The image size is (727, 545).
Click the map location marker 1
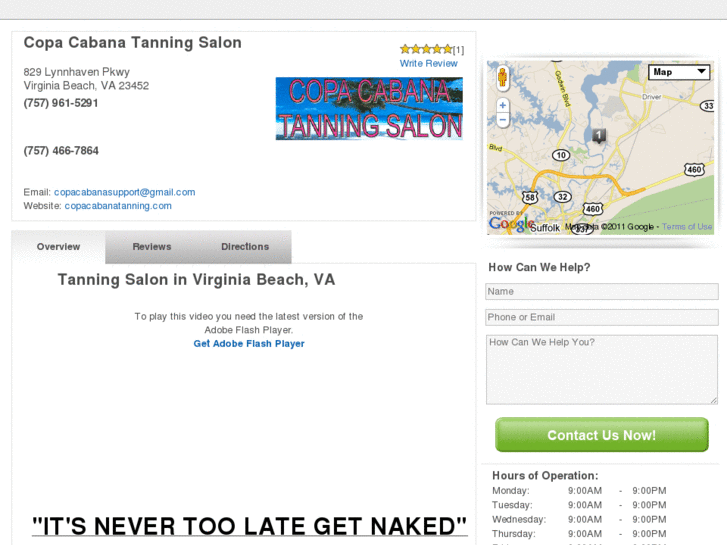(x=599, y=136)
